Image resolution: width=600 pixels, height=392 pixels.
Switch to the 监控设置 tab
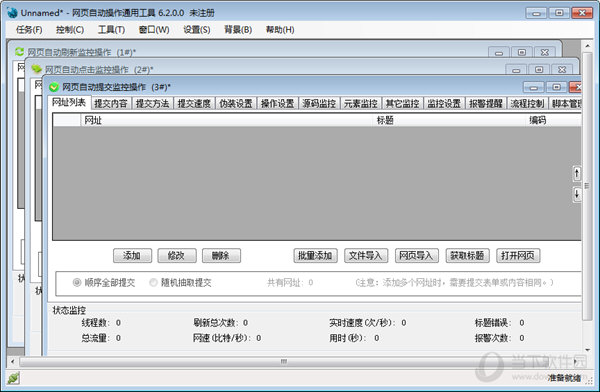444,103
